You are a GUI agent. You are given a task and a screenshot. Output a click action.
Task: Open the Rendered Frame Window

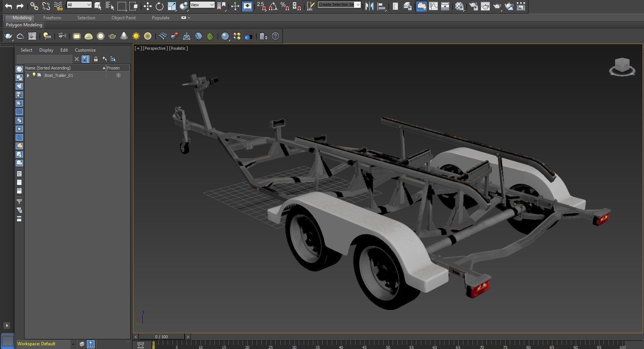coord(485,6)
